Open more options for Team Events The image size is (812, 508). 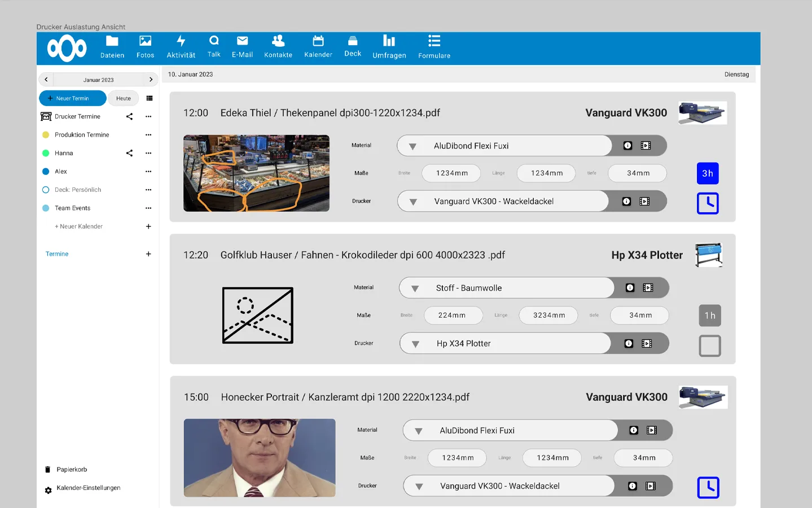148,208
